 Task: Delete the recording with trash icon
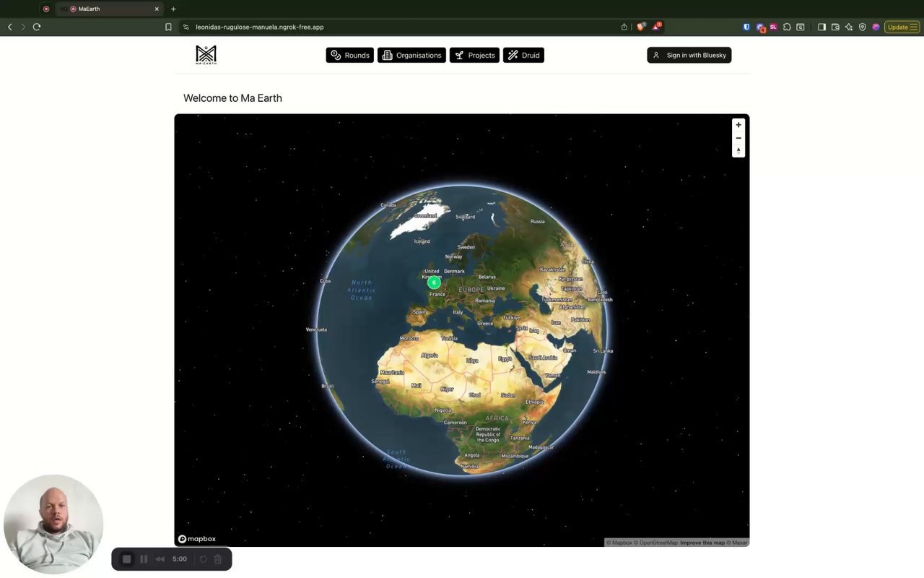218,559
